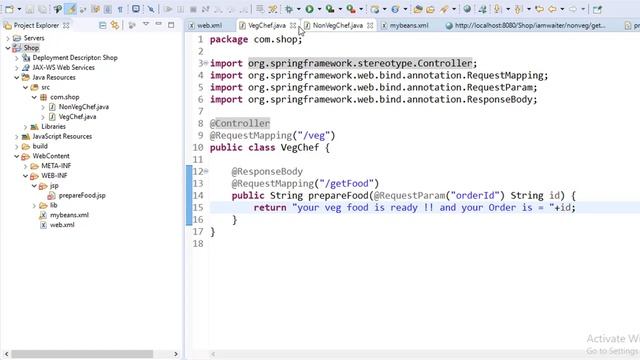Click the Save All icon
Viewport: 640px width, 360px height.
(42, 9)
